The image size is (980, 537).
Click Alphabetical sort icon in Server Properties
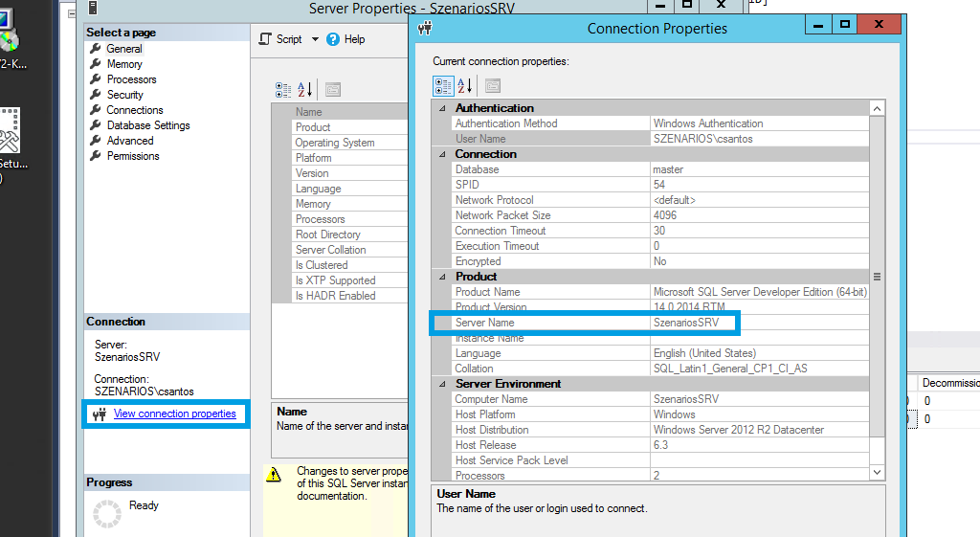click(305, 90)
